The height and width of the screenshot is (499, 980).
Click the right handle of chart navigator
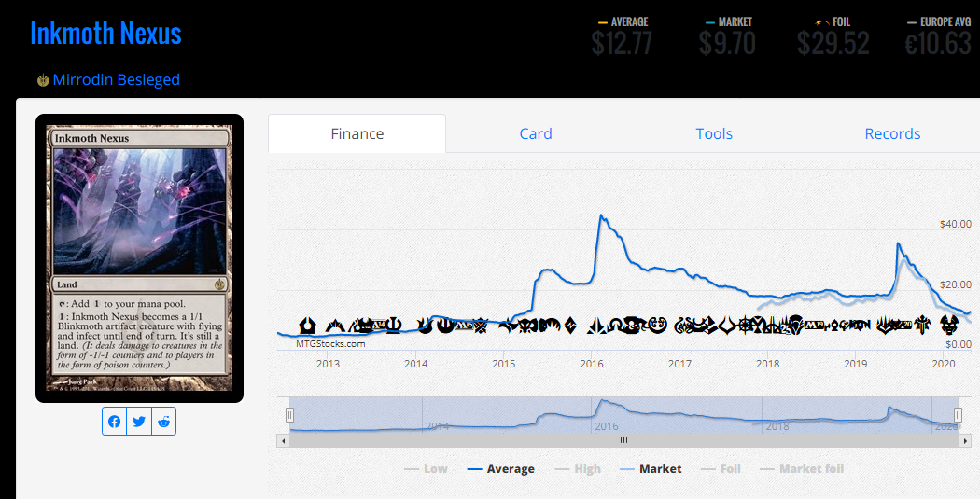[x=958, y=415]
